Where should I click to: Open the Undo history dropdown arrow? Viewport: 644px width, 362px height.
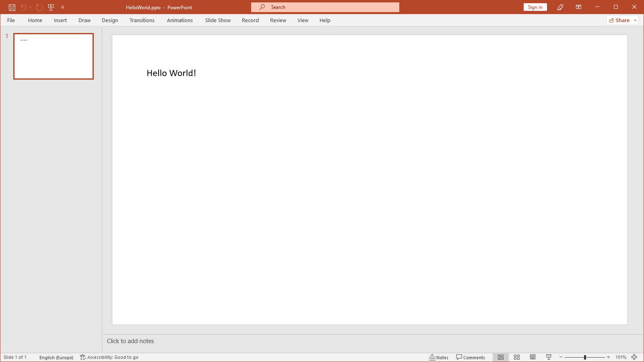point(31,7)
